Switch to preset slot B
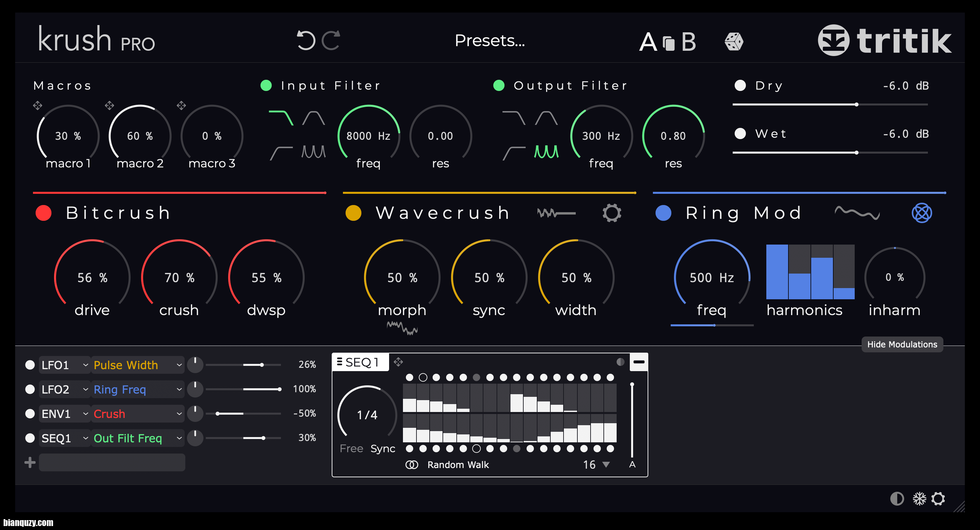 click(x=689, y=42)
